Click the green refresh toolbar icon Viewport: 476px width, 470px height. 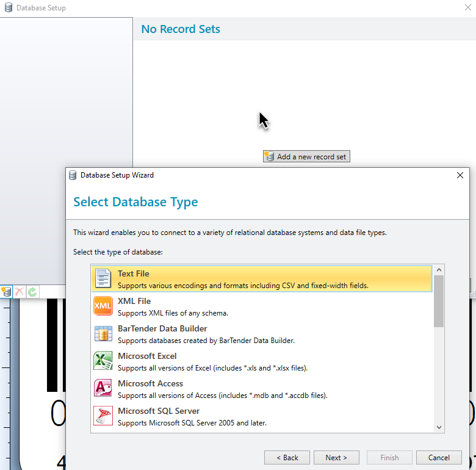(x=32, y=292)
